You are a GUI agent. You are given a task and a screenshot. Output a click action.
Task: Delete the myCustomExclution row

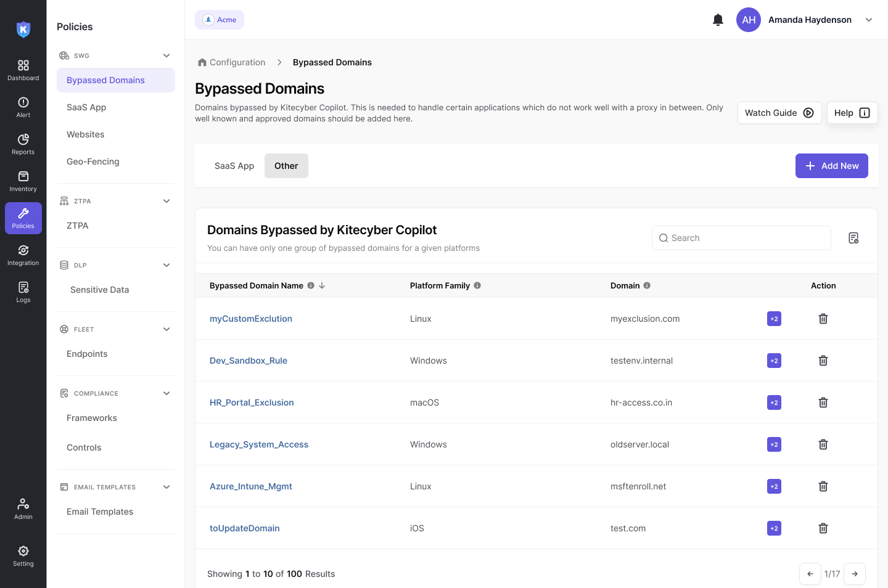click(x=823, y=319)
